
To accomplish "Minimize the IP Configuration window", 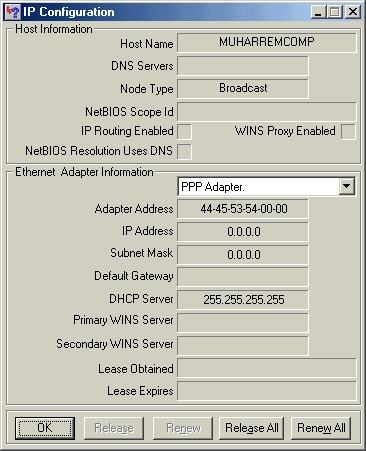I will pyautogui.click(x=319, y=12).
